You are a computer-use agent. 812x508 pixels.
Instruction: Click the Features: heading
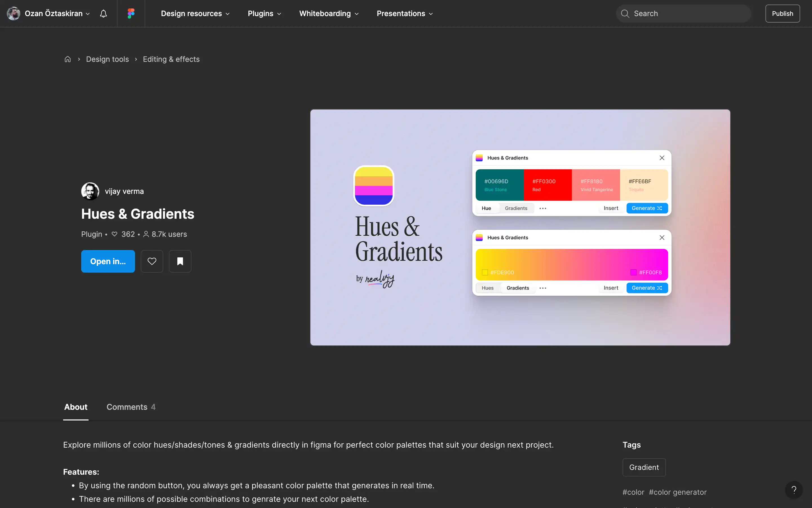click(81, 472)
